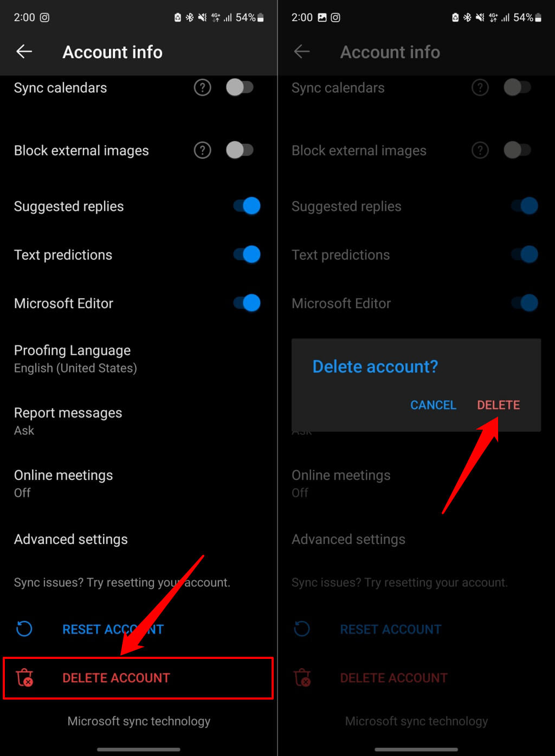Screen dimensions: 555x756
Task: Click the red-boxed trash icon beside Delete Account
Action: (25, 678)
